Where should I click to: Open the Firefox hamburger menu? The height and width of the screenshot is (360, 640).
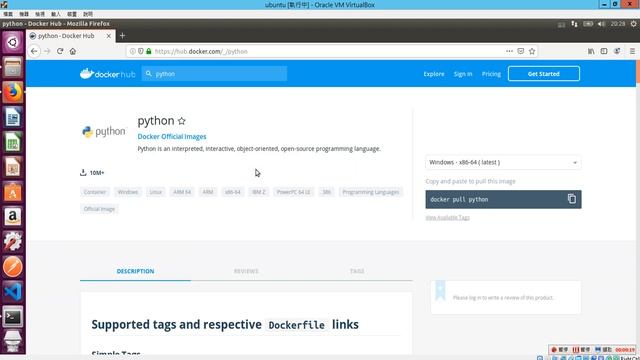click(x=632, y=51)
